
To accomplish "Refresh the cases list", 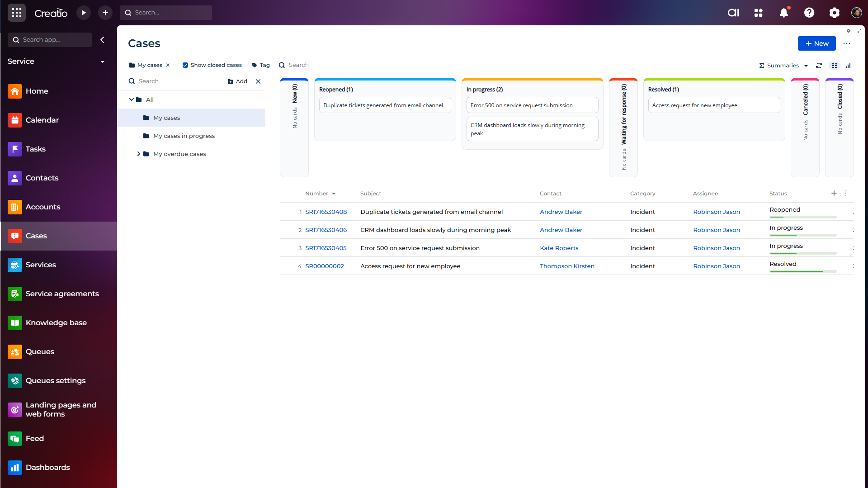I will (x=819, y=66).
